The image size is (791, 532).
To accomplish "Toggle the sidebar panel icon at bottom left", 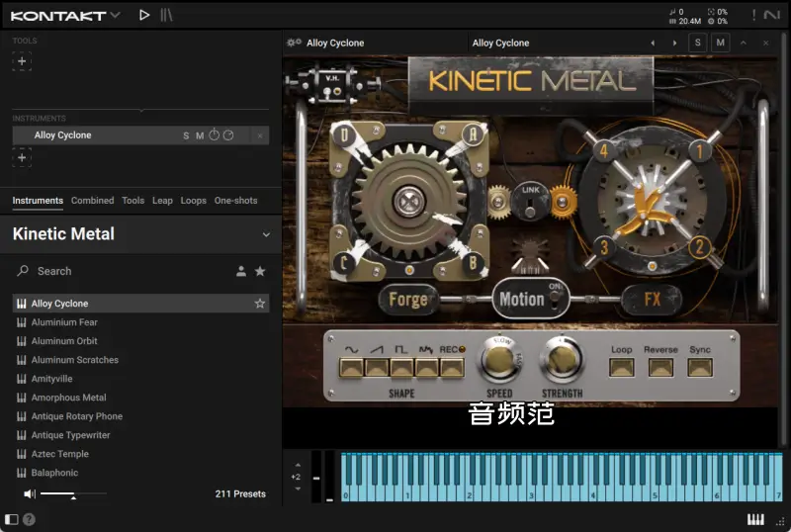I will point(12,519).
